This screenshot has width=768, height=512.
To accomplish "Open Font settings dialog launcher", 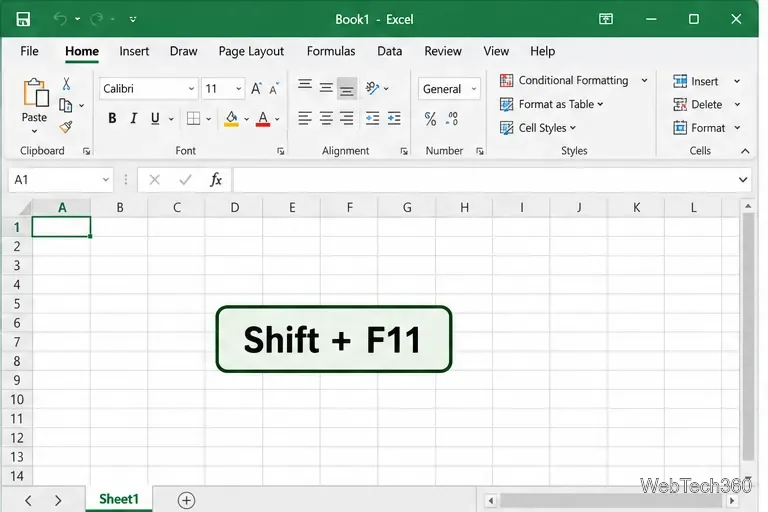I will click(x=281, y=152).
